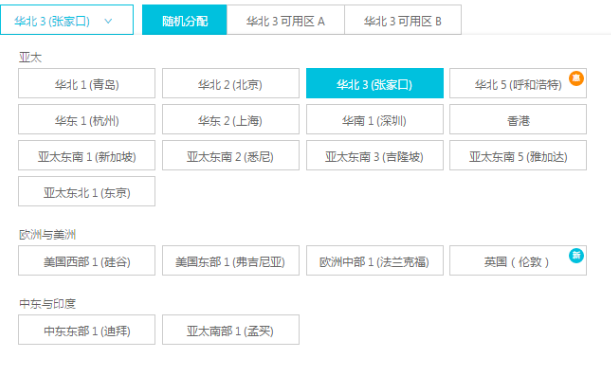Select the 随机分配 zone tab
The image size is (611, 377).
(x=184, y=20)
